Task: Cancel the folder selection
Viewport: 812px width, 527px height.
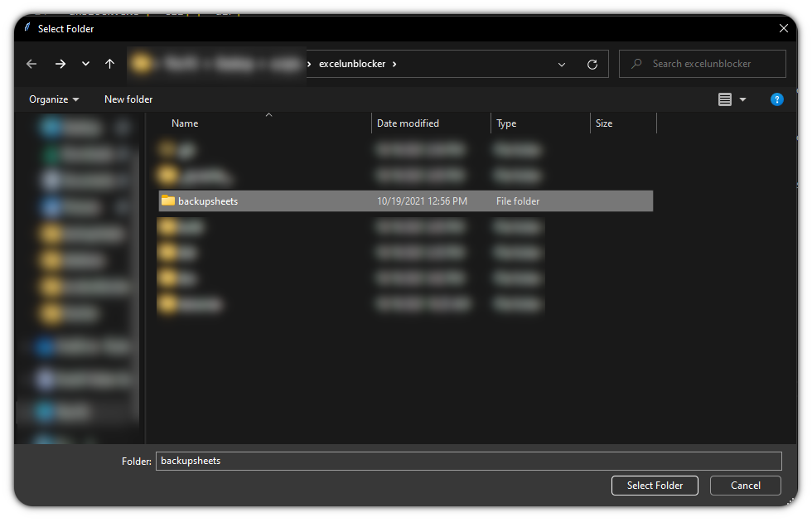Action: (745, 485)
